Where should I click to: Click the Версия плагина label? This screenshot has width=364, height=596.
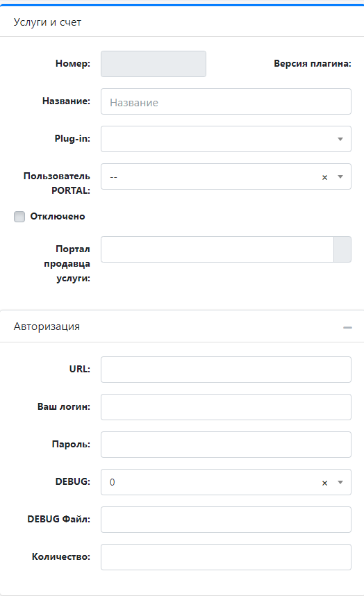click(313, 63)
